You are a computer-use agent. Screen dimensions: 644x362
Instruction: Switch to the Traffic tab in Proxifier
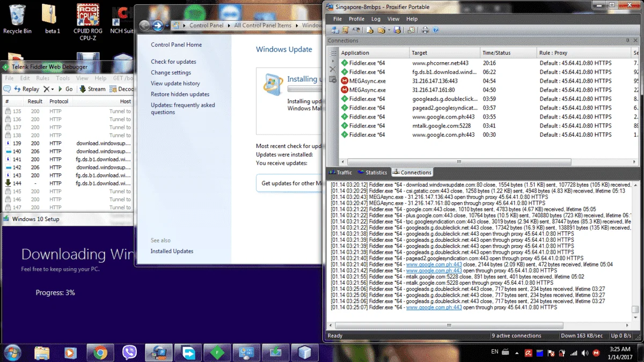340,173
